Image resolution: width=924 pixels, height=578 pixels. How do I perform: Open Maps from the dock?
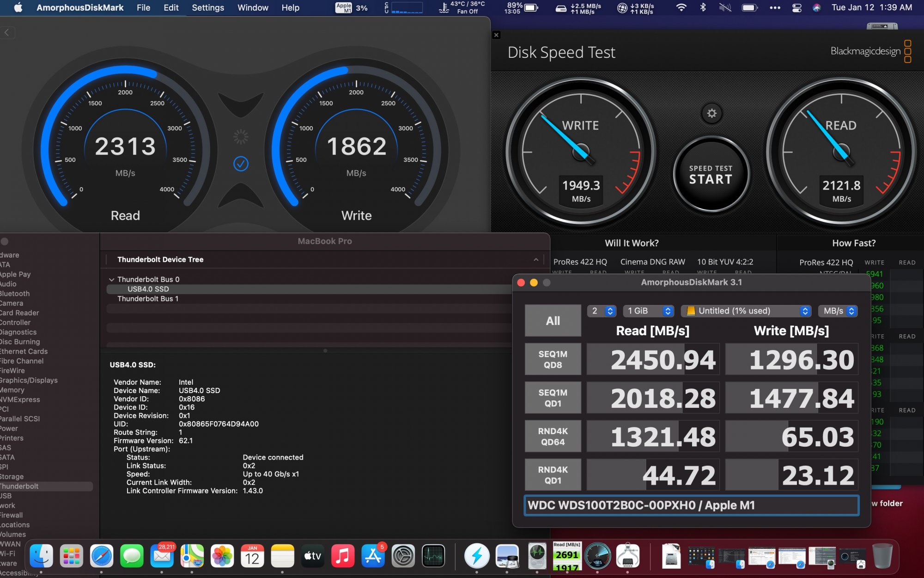tap(192, 556)
